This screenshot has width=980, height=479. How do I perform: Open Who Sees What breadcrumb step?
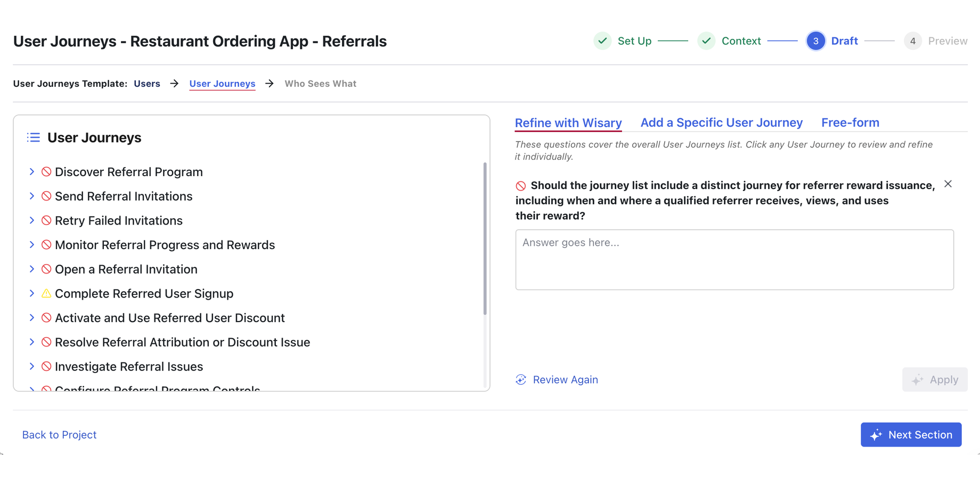click(x=320, y=84)
